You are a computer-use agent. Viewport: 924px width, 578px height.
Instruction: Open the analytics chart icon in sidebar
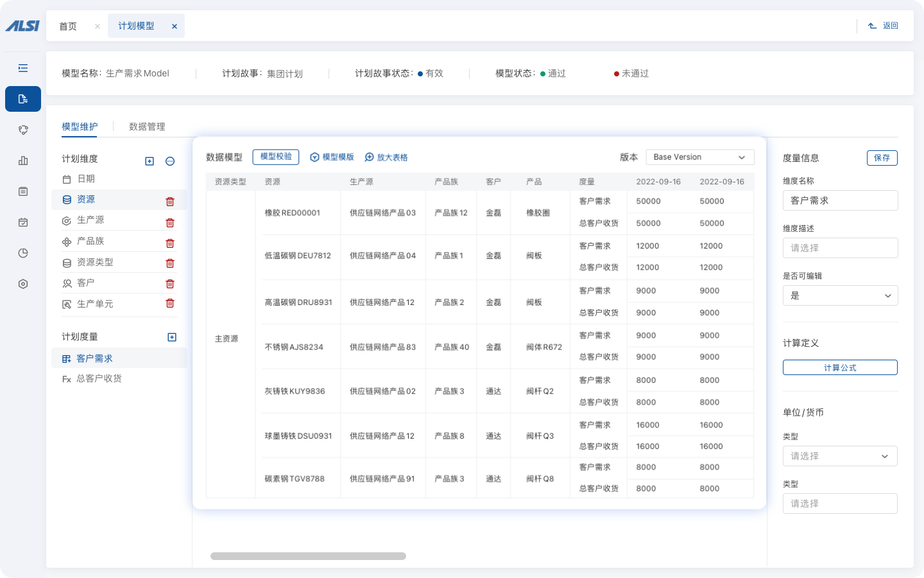point(23,161)
